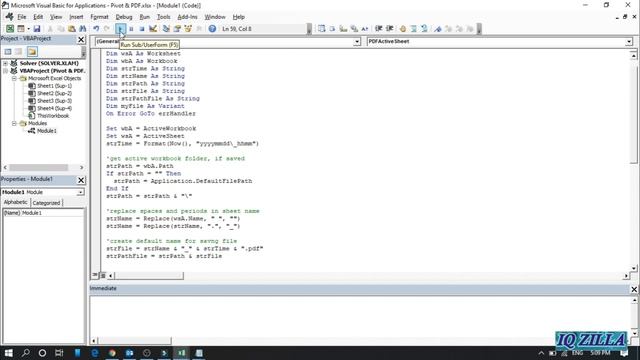Click the Uncomment Block icon
640x360 pixels.
(424, 29)
